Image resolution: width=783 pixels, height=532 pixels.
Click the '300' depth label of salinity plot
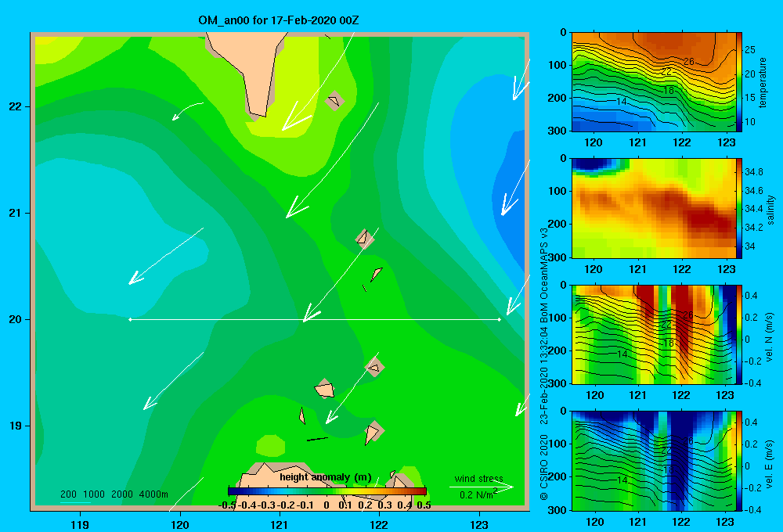pyautogui.click(x=557, y=257)
